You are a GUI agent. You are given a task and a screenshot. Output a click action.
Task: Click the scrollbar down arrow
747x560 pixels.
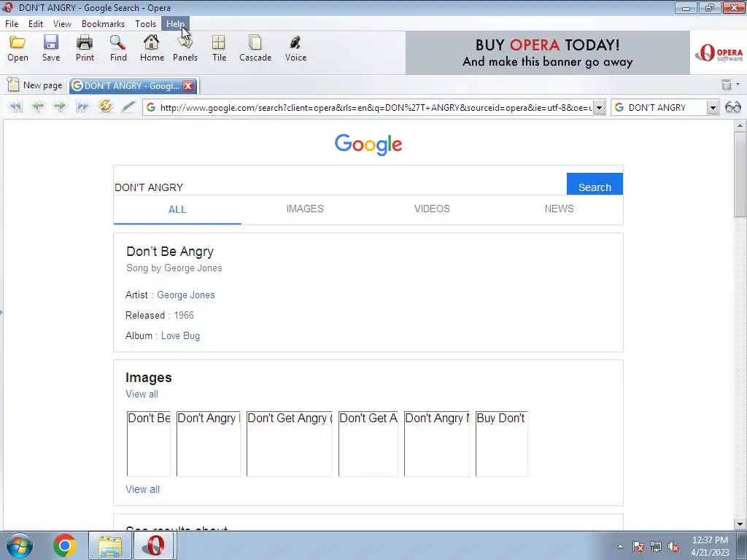point(740,524)
